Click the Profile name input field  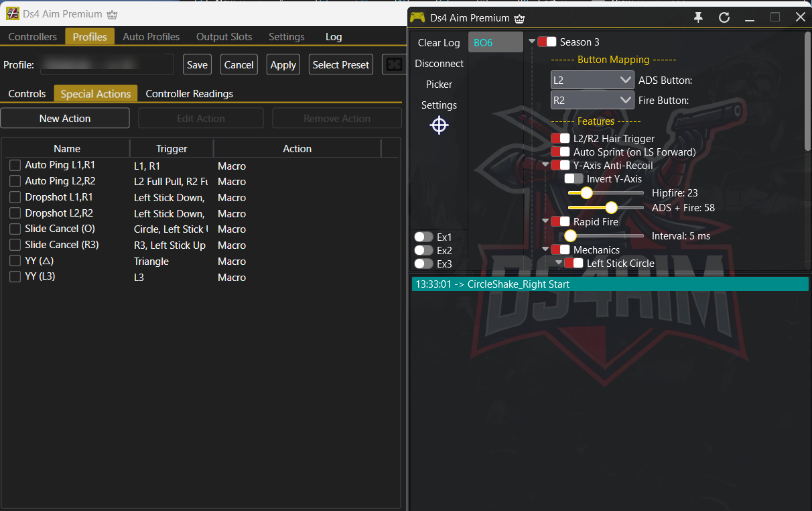[107, 64]
